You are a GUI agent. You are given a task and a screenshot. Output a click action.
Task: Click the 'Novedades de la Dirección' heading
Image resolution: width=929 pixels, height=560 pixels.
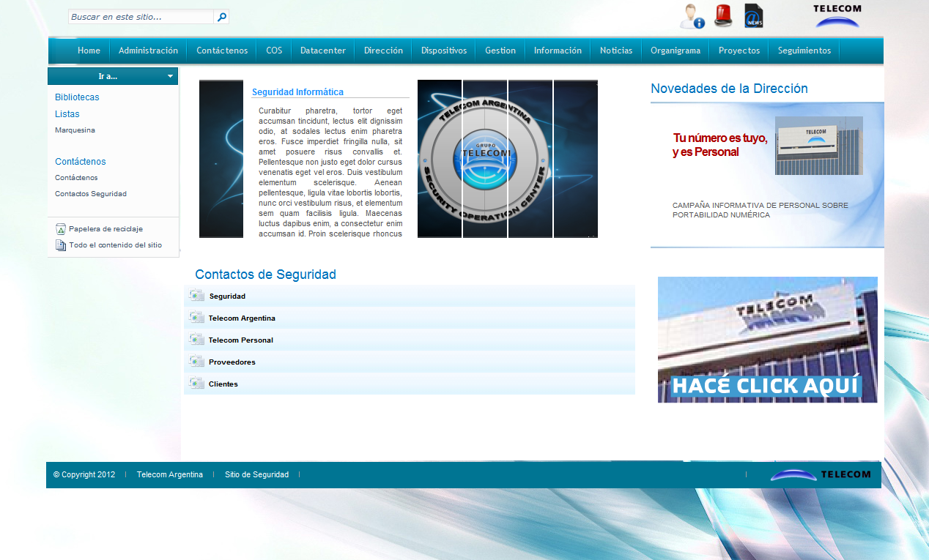tap(729, 89)
